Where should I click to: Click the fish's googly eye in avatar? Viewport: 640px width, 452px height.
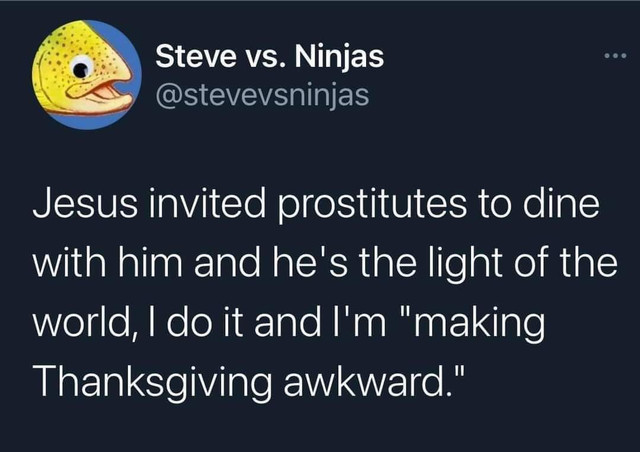point(82,67)
